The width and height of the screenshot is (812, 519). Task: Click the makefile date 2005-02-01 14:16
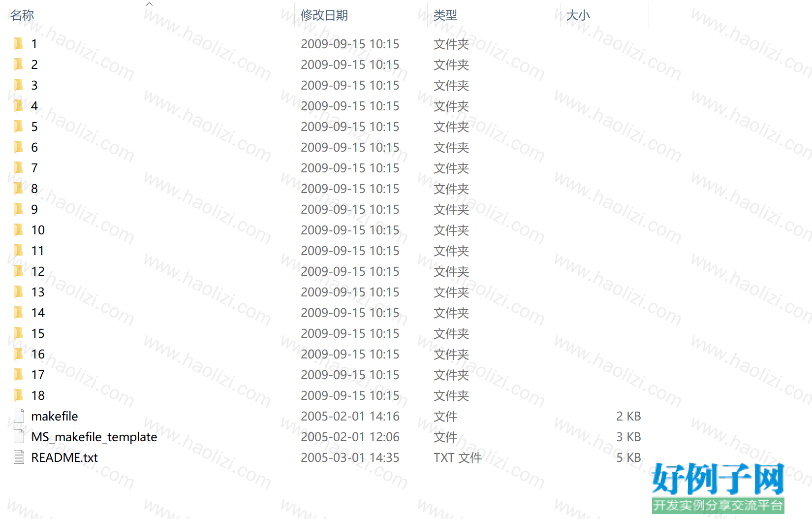point(350,416)
